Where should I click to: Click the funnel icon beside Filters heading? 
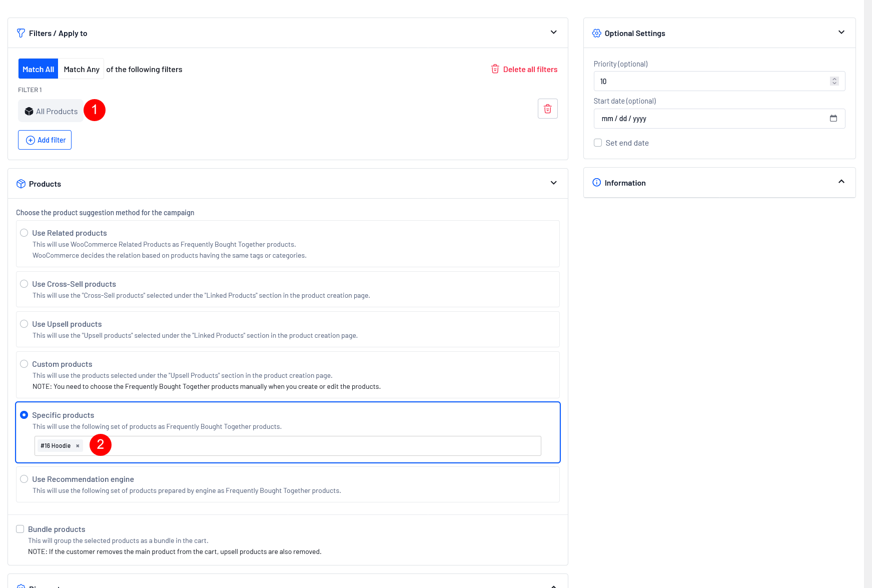tap(21, 33)
